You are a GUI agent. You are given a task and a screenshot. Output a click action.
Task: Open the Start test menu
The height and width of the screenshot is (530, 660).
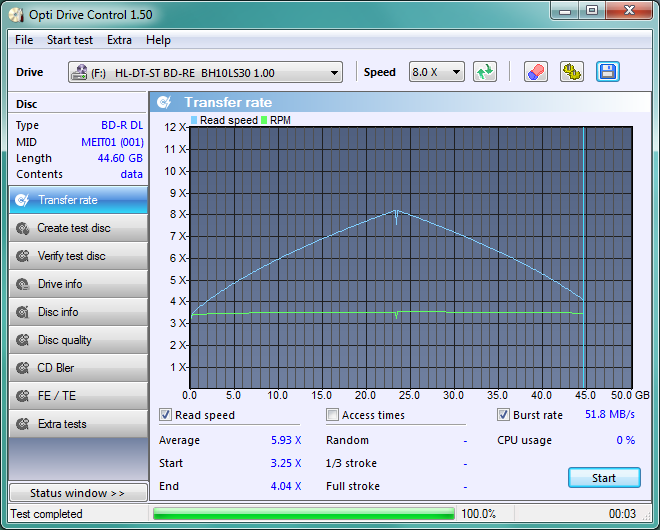(69, 40)
